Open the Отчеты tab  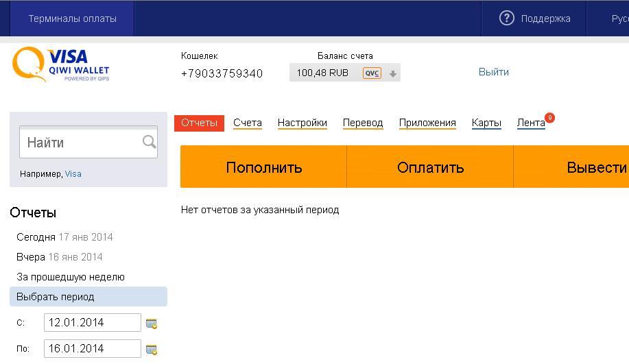click(199, 123)
